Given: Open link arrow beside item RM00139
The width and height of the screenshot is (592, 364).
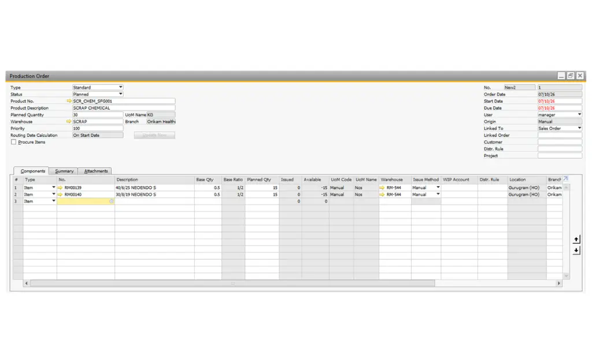Looking at the screenshot, I should tap(60, 187).
